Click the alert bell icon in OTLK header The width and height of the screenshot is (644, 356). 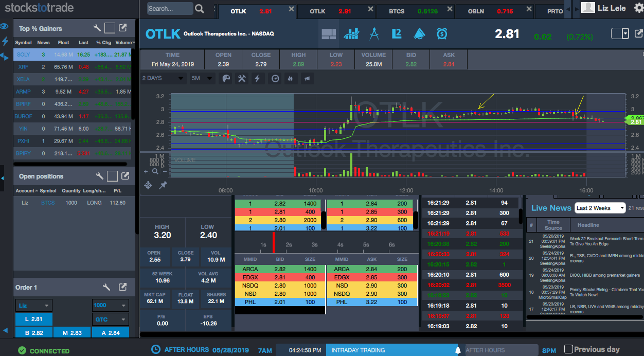(420, 34)
